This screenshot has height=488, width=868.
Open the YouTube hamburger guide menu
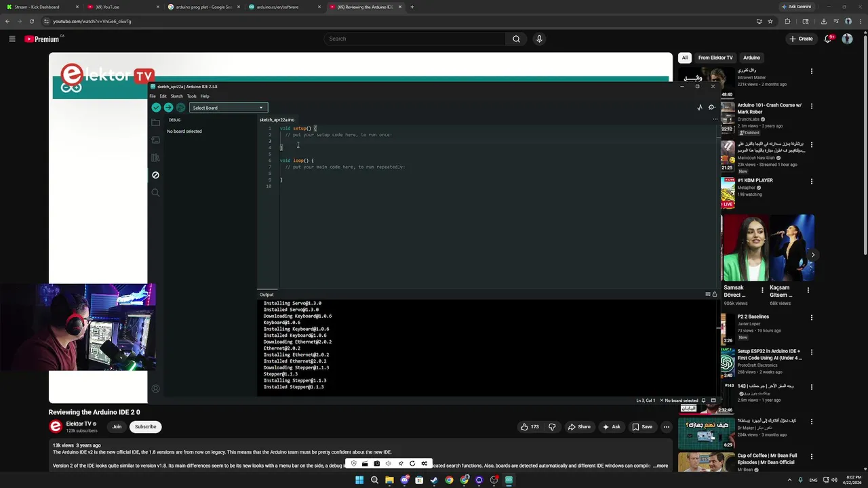click(12, 39)
